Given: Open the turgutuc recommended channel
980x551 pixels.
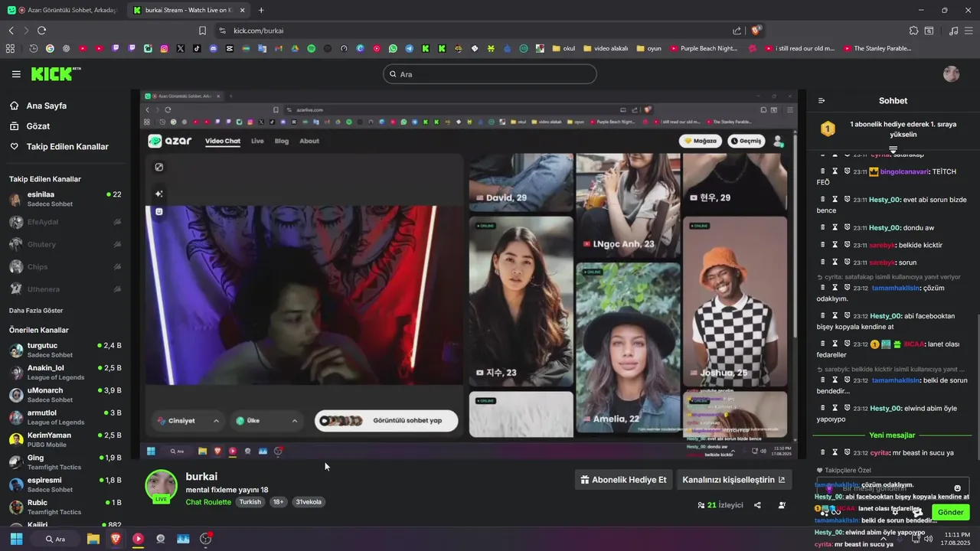Looking at the screenshot, I should 65,350.
